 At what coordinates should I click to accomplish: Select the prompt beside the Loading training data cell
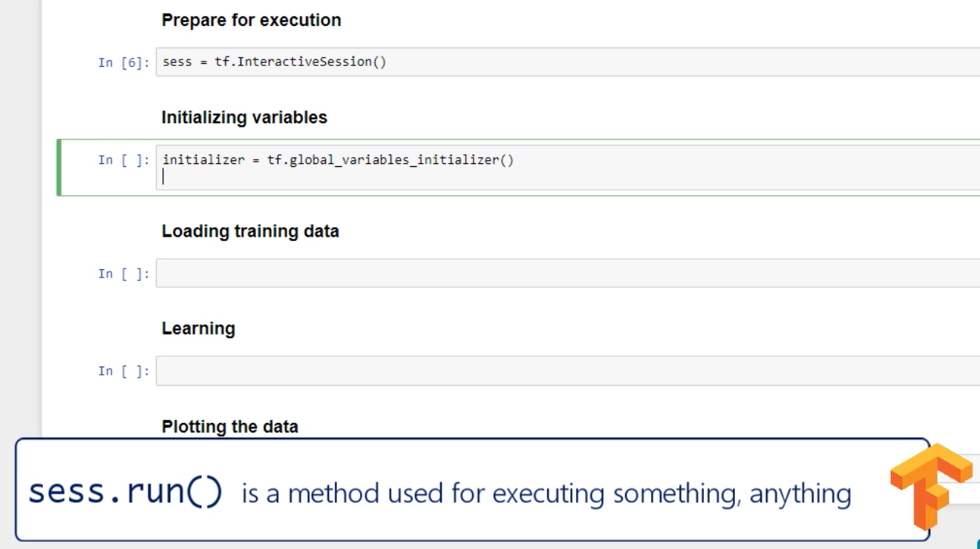click(x=124, y=274)
